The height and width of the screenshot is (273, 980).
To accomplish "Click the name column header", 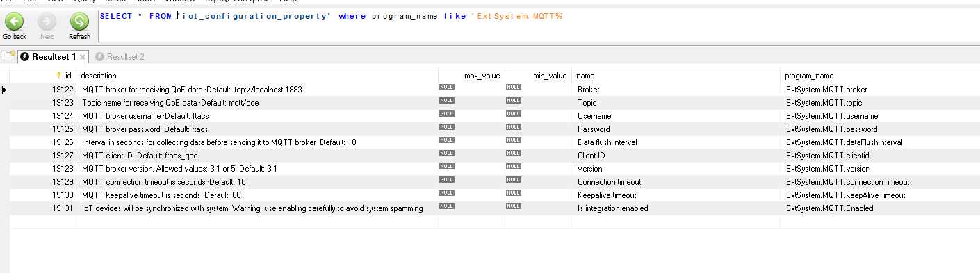I will coord(676,75).
